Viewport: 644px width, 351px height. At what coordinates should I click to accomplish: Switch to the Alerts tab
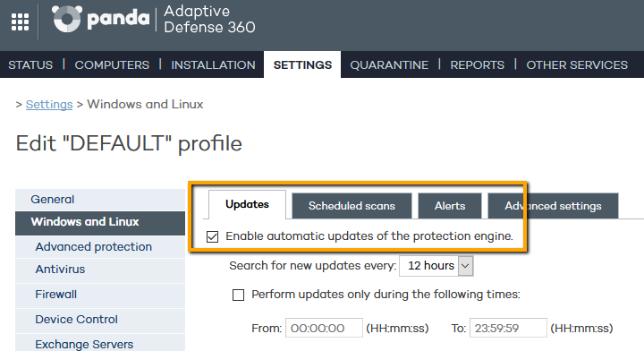tap(450, 206)
